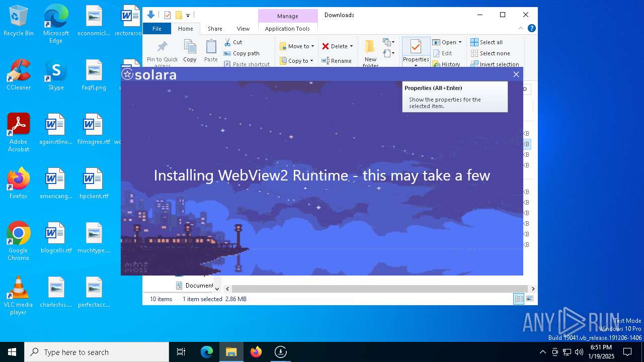Open the Copy to dropdown

pyautogui.click(x=296, y=61)
